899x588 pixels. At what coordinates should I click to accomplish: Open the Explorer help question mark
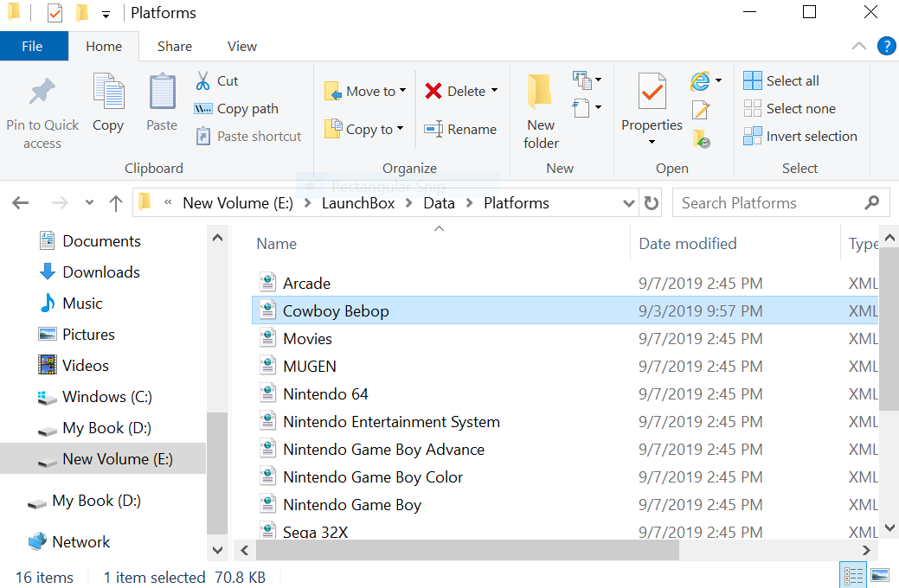pos(886,46)
